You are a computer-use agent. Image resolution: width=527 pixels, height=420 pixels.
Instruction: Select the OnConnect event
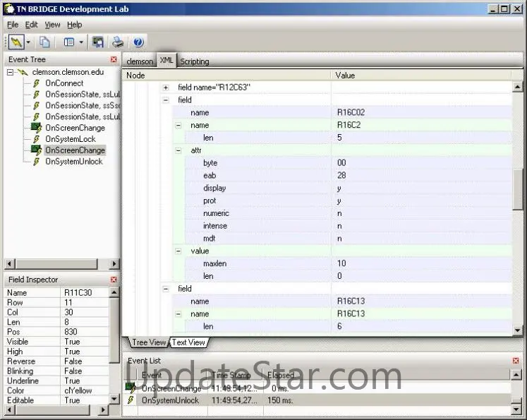[64, 83]
